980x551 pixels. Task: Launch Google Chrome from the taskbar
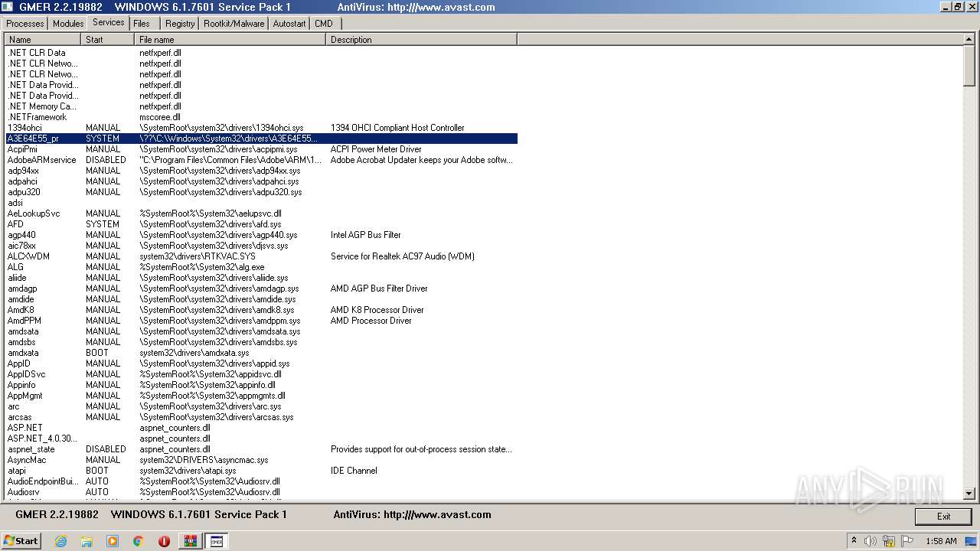click(x=138, y=541)
